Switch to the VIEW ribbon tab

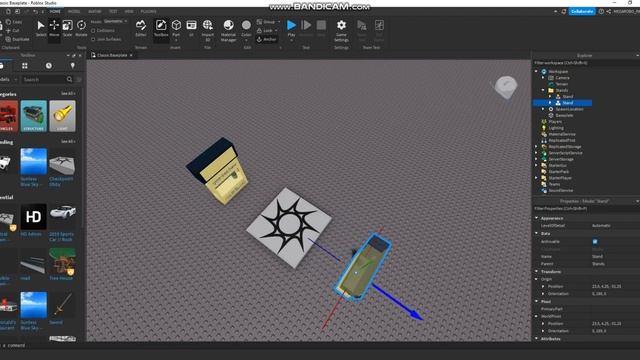pyautogui.click(x=129, y=11)
